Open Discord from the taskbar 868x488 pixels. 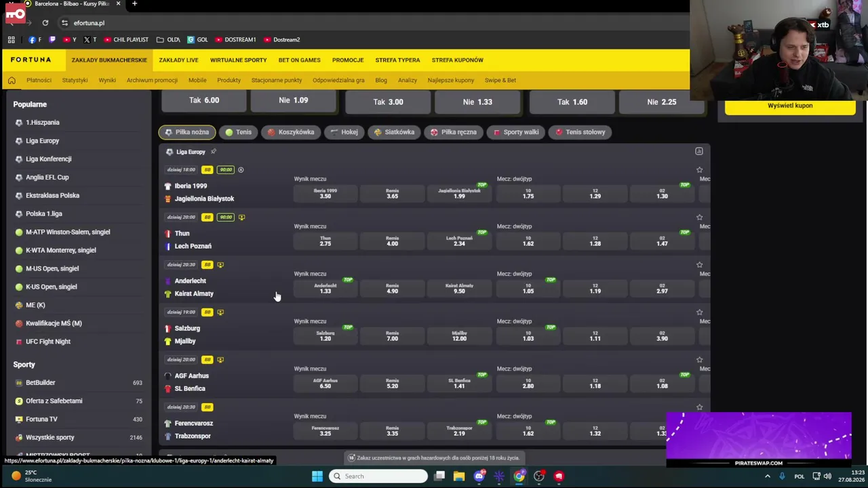click(479, 476)
